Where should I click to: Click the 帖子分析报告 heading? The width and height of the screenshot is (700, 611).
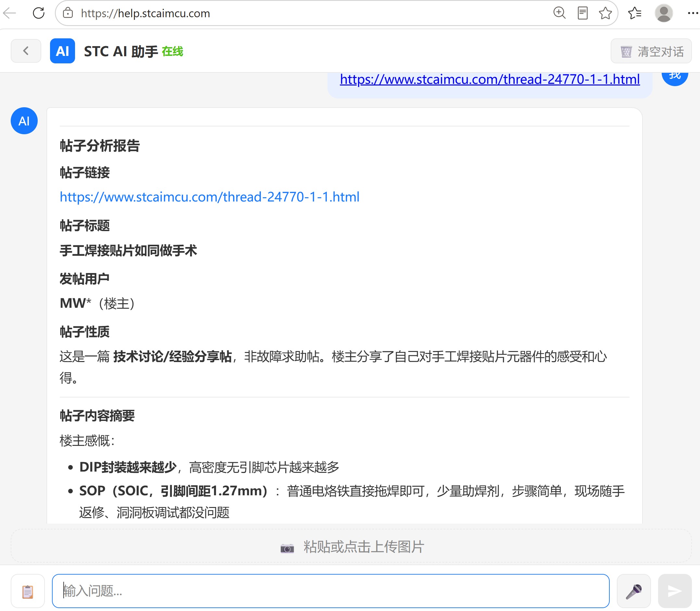point(99,146)
